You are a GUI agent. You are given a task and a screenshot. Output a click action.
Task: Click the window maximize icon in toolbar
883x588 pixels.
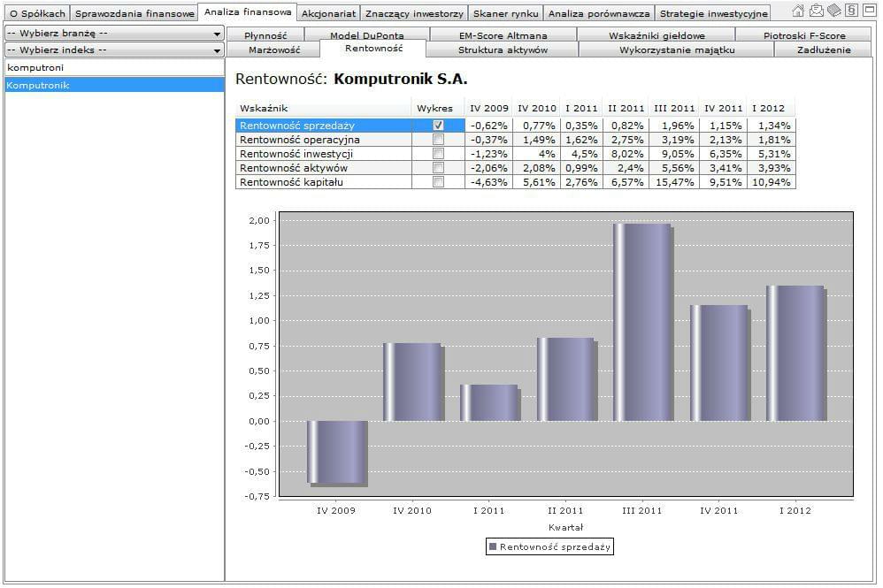[870, 10]
